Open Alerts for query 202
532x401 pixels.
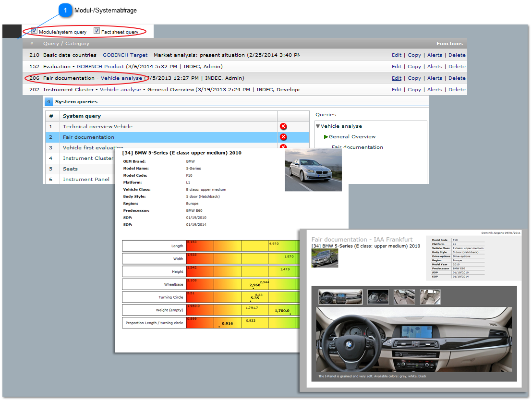(435, 89)
